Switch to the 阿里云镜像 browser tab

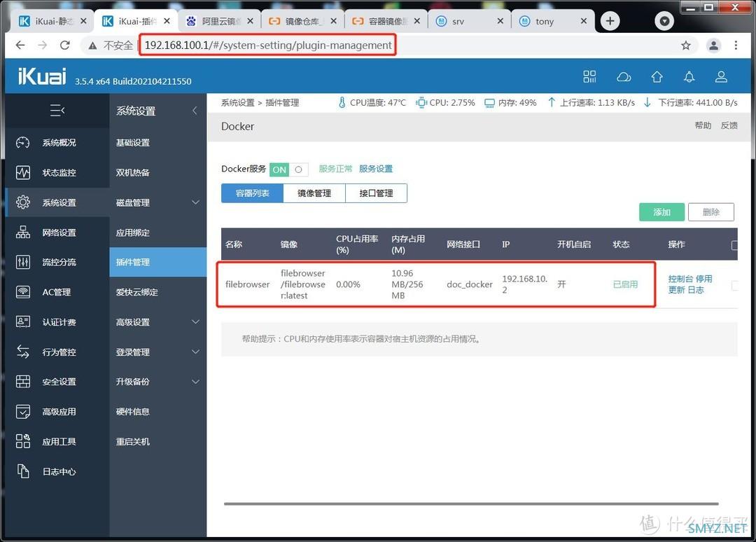pyautogui.click(x=219, y=21)
